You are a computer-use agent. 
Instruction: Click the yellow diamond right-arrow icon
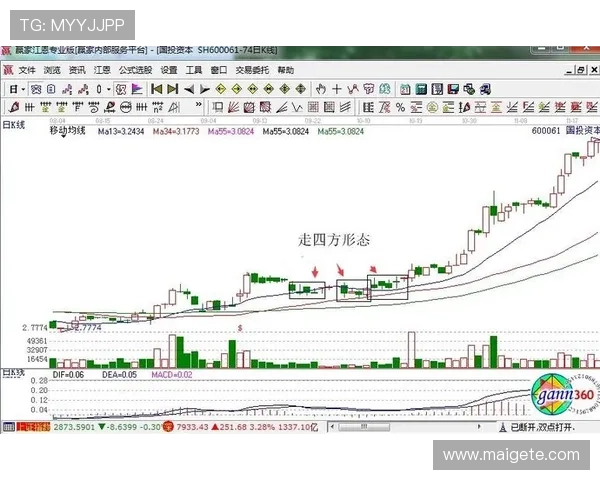237,90
